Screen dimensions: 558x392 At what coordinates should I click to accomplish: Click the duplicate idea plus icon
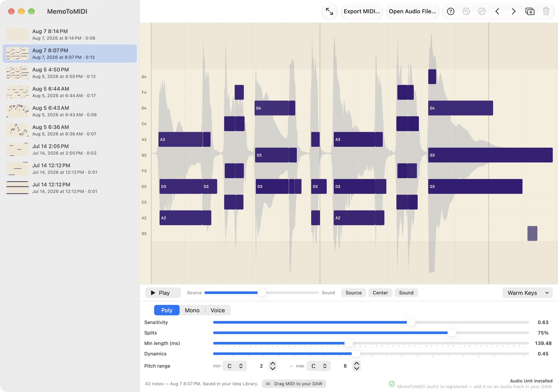530,11
